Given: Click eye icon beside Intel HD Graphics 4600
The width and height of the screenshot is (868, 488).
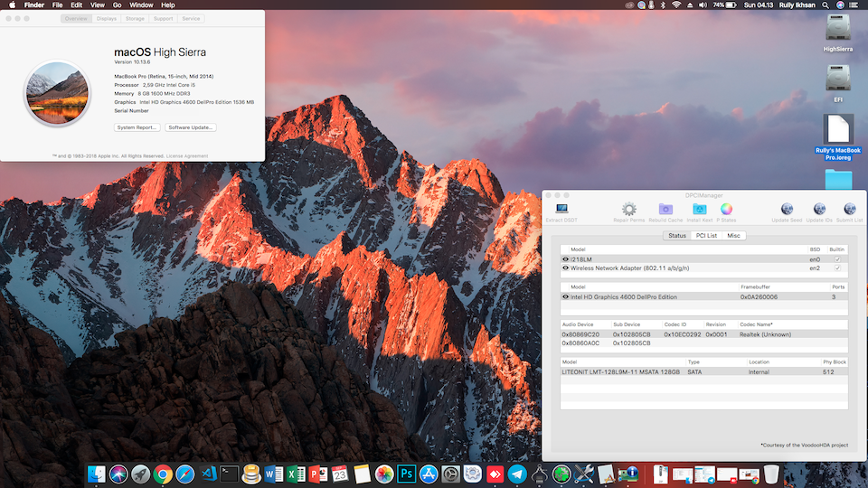Looking at the screenshot, I should point(566,296).
